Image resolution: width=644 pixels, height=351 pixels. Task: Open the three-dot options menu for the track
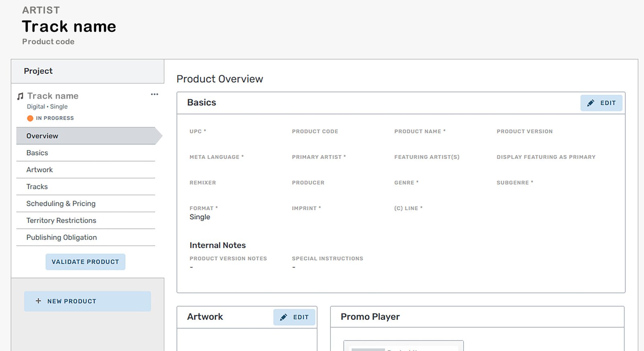155,94
